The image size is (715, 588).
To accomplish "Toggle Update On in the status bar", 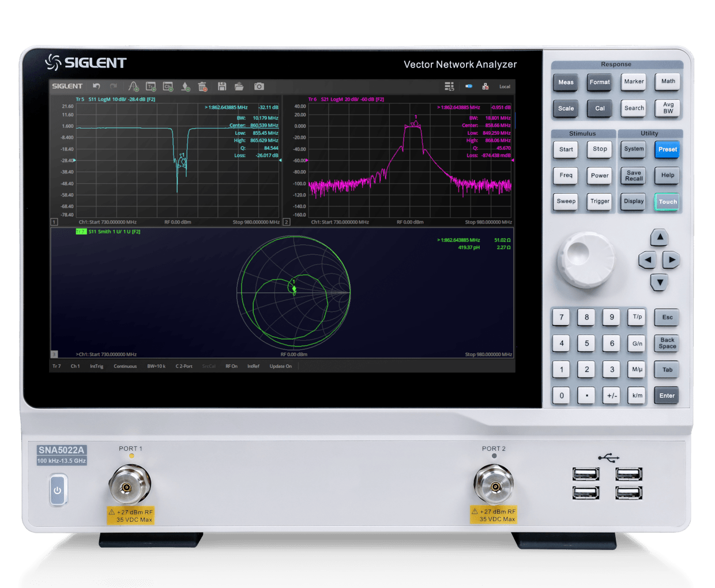I will tap(281, 366).
